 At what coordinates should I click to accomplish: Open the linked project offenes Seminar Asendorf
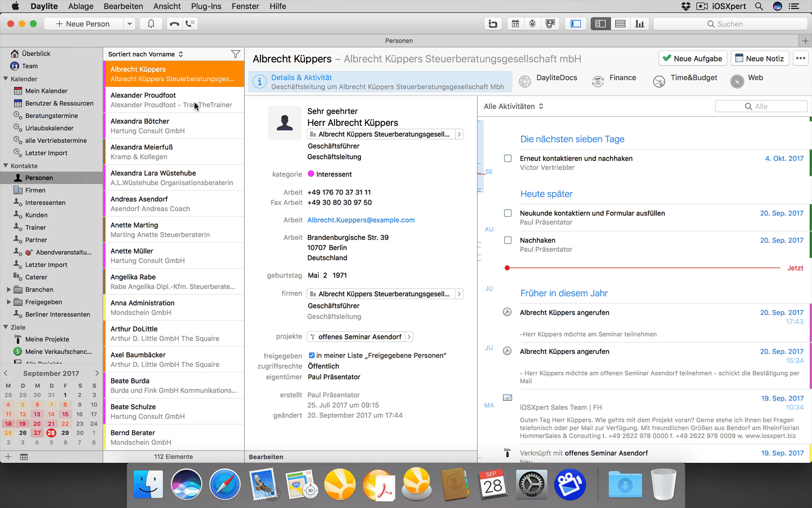pos(360,337)
